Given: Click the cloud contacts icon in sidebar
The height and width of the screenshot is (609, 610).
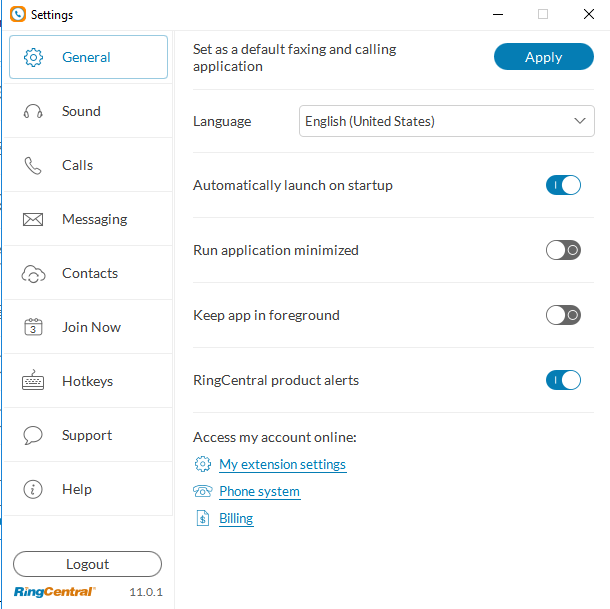Looking at the screenshot, I should pyautogui.click(x=33, y=274).
